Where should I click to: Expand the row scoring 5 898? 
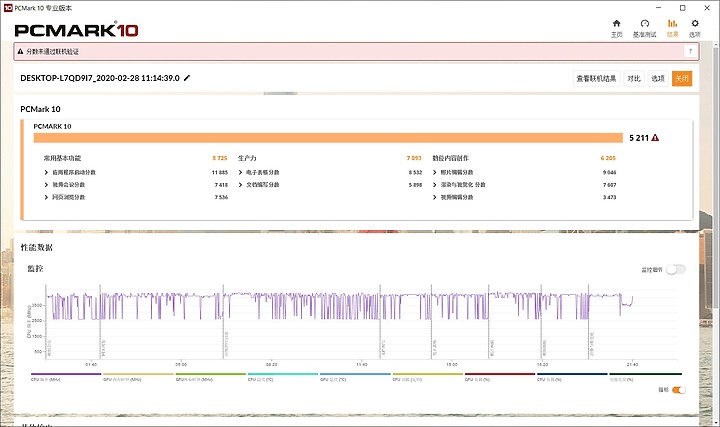click(x=240, y=185)
